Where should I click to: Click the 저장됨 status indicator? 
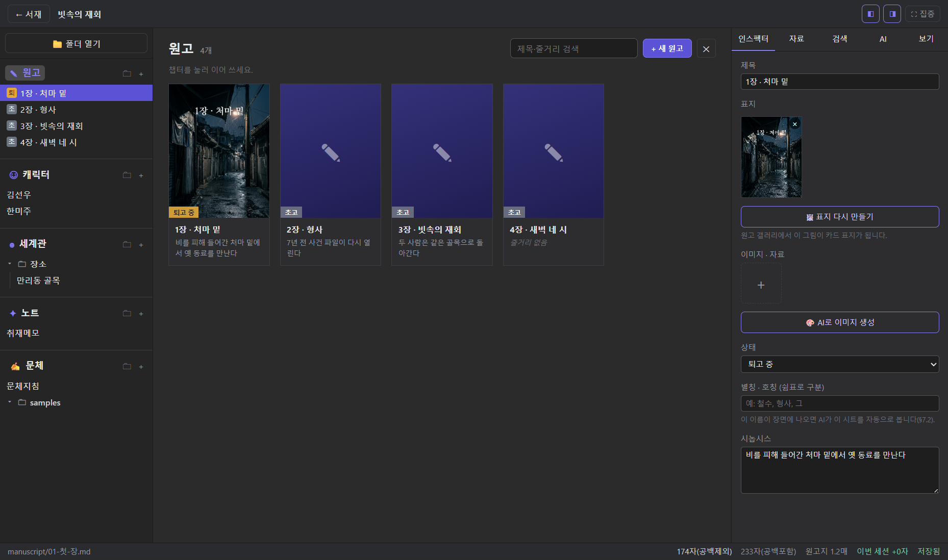point(929,551)
